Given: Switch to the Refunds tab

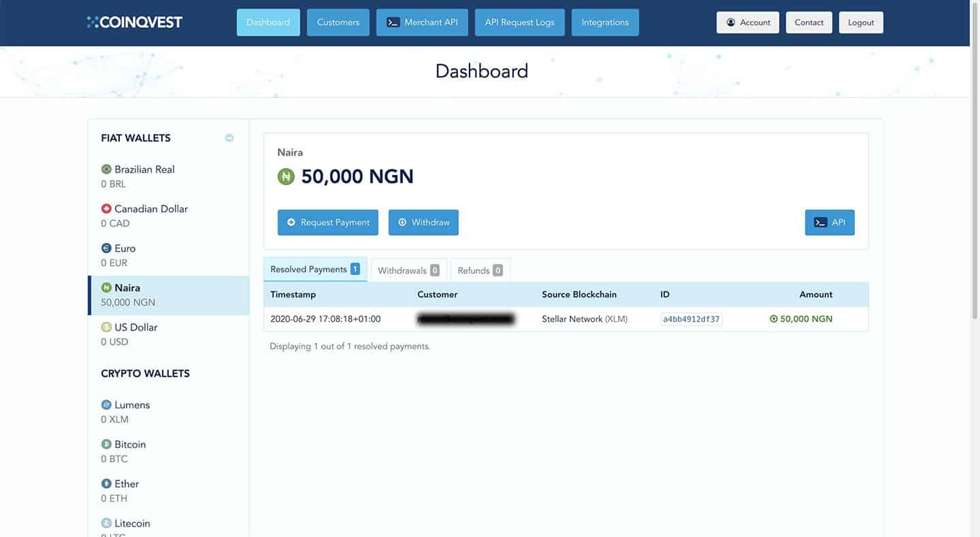Looking at the screenshot, I should point(479,270).
